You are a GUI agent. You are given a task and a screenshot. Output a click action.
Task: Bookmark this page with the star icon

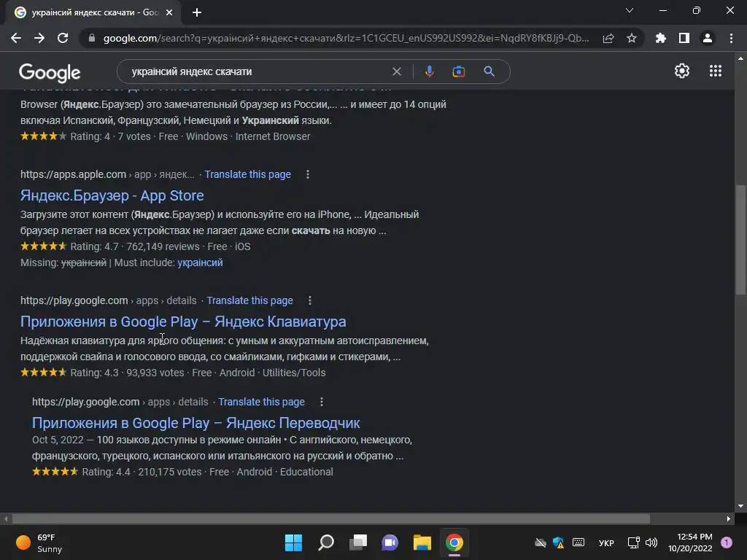pos(632,38)
